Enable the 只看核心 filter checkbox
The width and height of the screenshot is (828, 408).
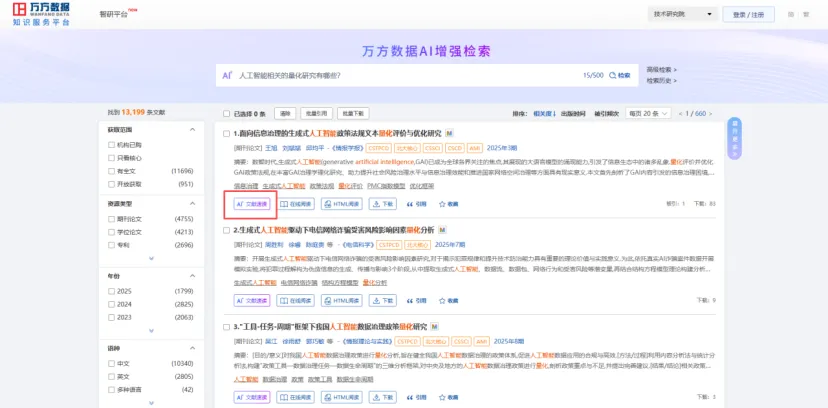pos(112,157)
